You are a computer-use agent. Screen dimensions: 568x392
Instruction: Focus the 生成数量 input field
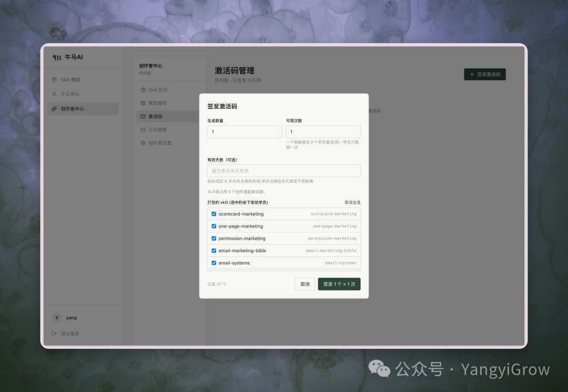coord(245,132)
